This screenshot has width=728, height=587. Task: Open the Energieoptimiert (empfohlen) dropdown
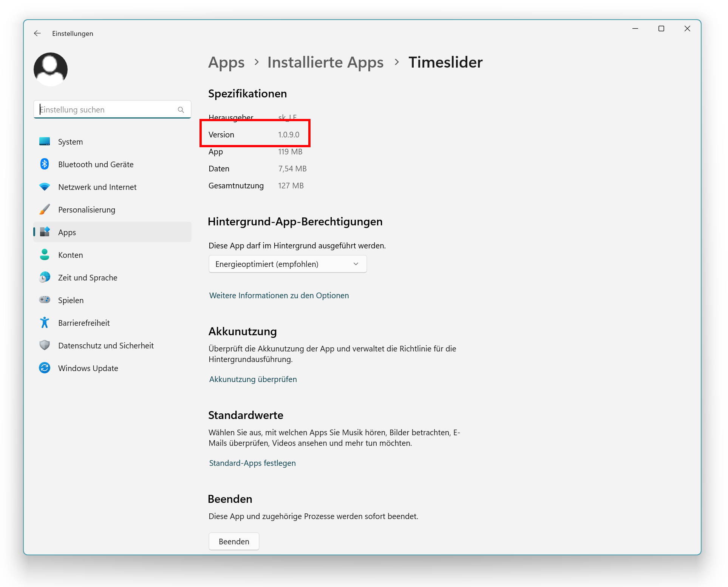point(287,264)
